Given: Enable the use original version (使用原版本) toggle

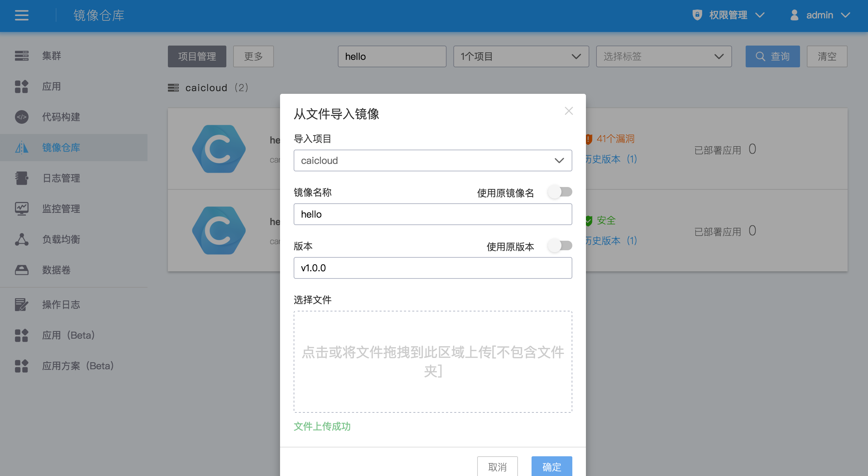Looking at the screenshot, I should 560,246.
